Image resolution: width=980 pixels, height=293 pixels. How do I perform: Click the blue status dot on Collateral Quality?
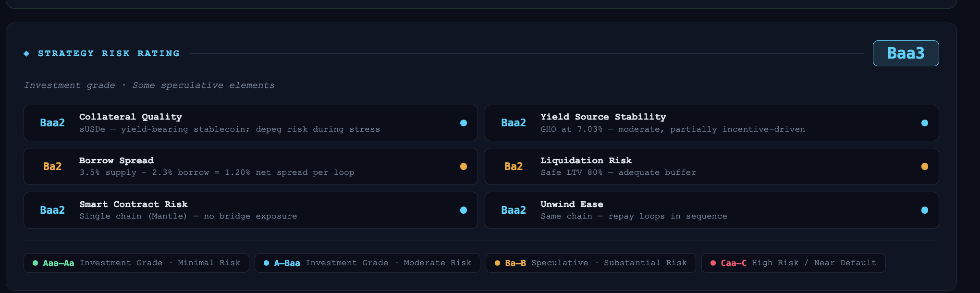click(464, 123)
